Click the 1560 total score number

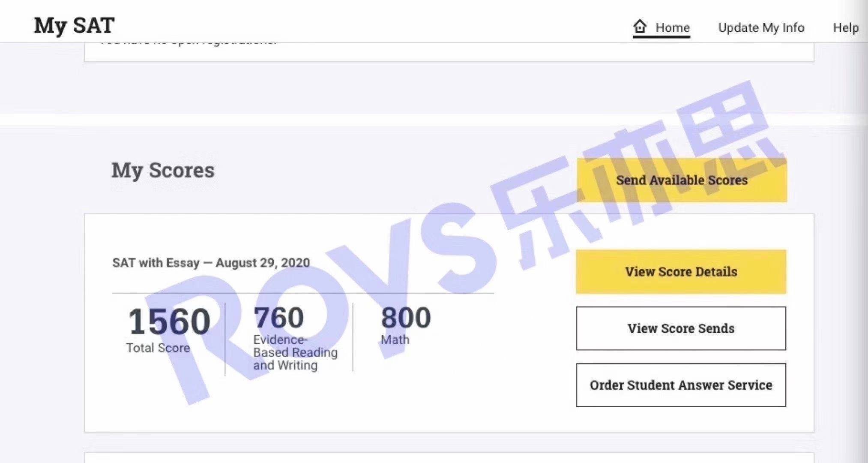(169, 321)
